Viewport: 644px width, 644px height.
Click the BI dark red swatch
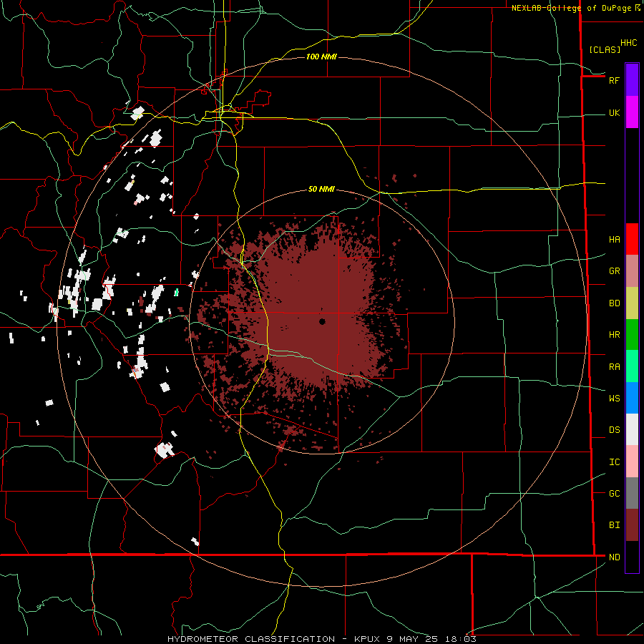pyautogui.click(x=632, y=525)
